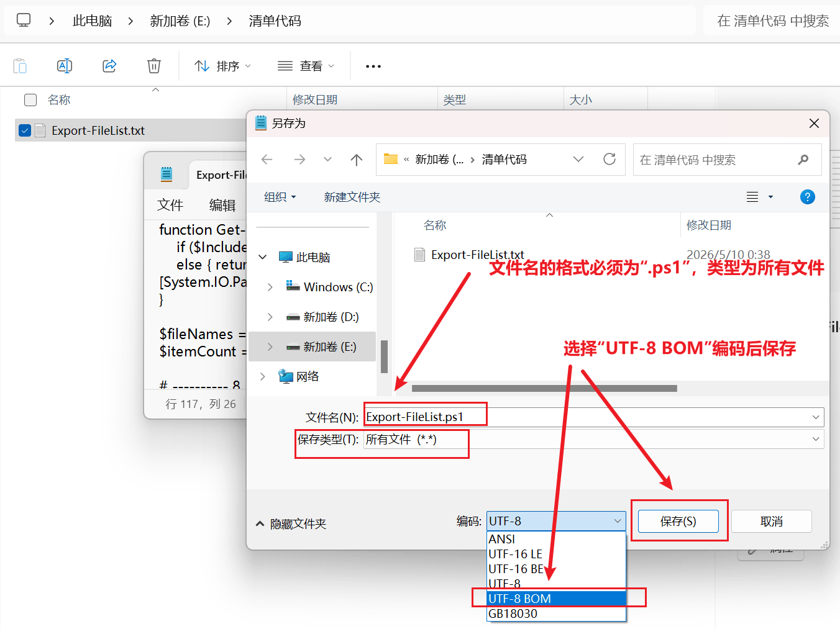
Task: Click the search magnifier in Save As dialog
Action: pos(803,160)
